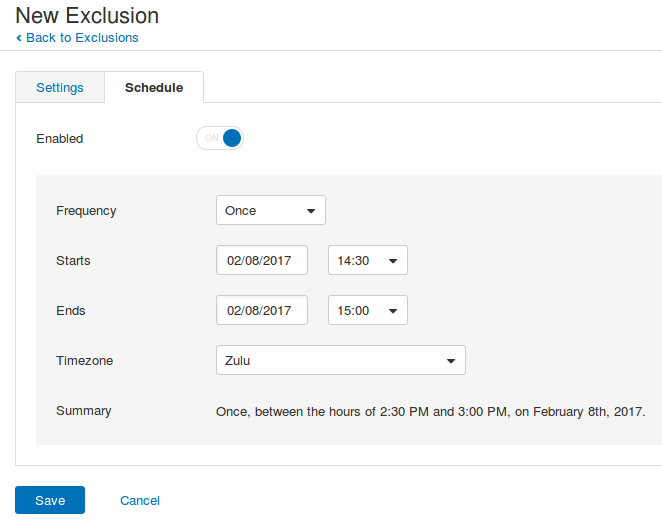Toggle the Enabled switch off
This screenshot has width=662, height=525.
coord(220,138)
